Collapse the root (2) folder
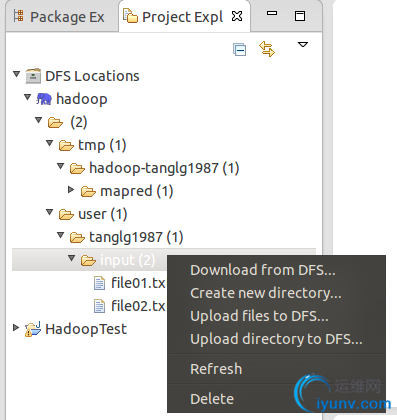Viewport: 397px width, 420px height. (39, 120)
